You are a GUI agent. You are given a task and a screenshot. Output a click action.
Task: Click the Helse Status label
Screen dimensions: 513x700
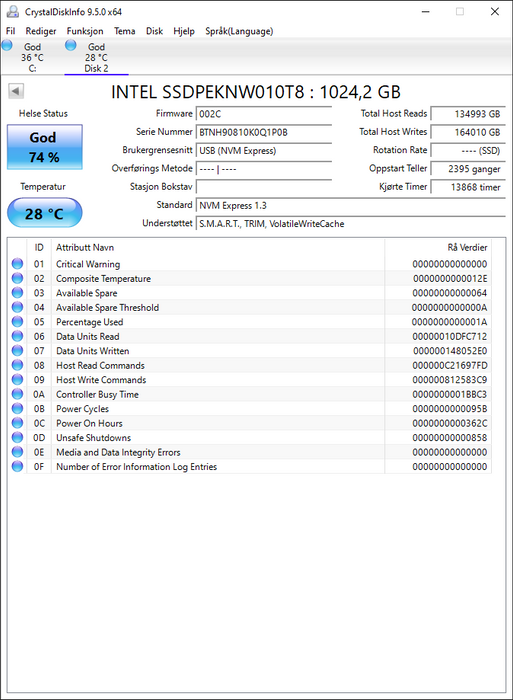coord(43,113)
